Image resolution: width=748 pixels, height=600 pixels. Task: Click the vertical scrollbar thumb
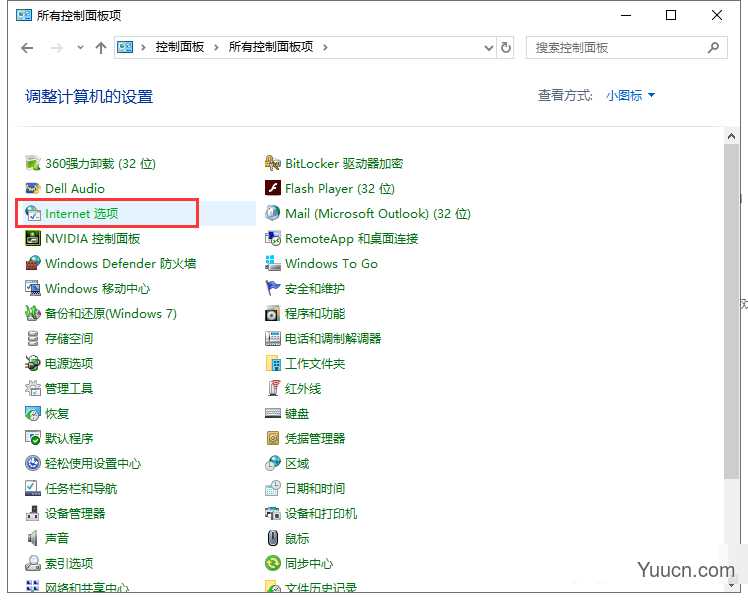731,311
